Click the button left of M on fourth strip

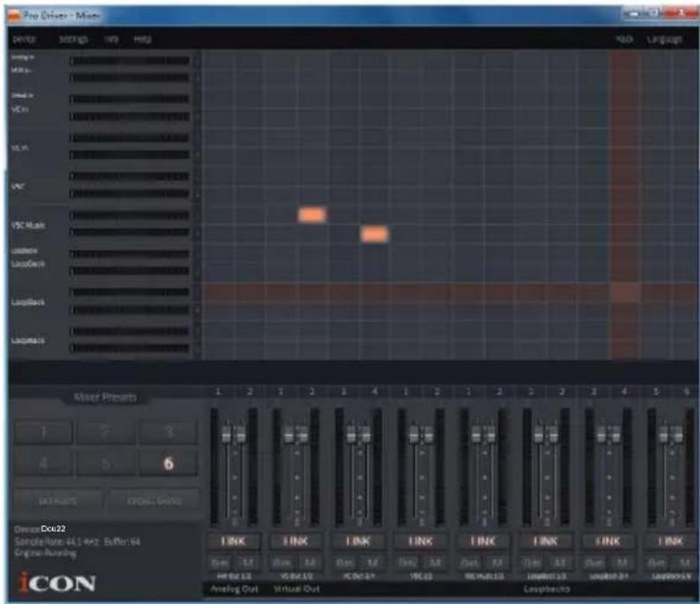coord(407,562)
